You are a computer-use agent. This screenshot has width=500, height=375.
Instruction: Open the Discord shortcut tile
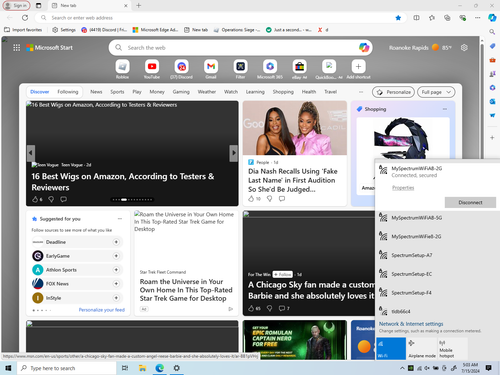click(x=181, y=67)
